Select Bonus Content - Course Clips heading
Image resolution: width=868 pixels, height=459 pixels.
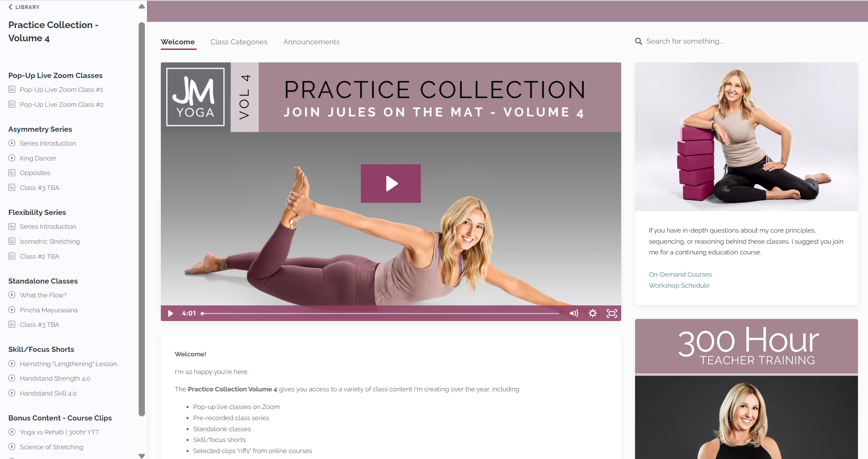point(60,418)
